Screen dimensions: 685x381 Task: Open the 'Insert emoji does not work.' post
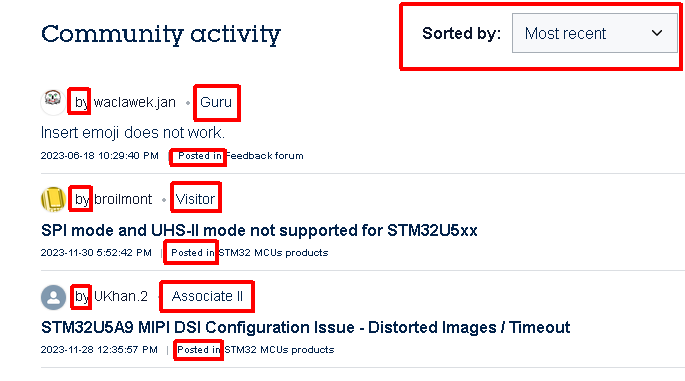pyautogui.click(x=133, y=132)
